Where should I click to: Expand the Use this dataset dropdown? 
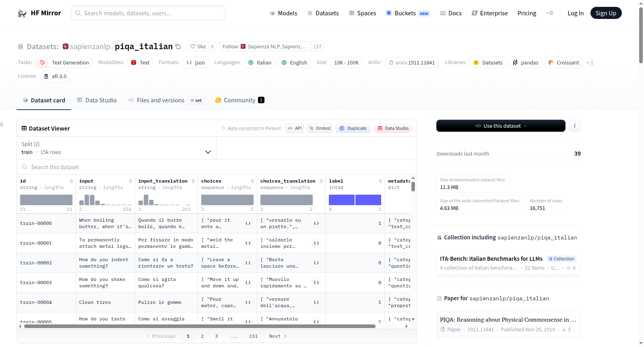[501, 126]
